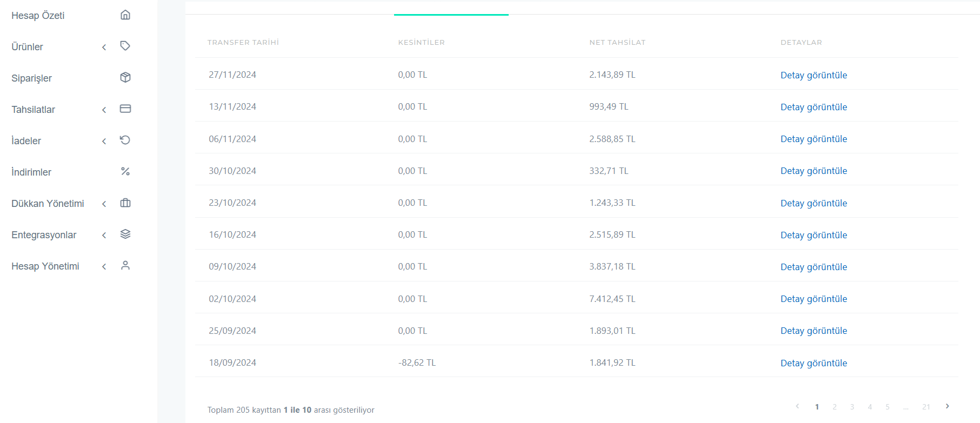980x423 pixels.
Task: Open the Siparişler menu item
Action: click(31, 78)
